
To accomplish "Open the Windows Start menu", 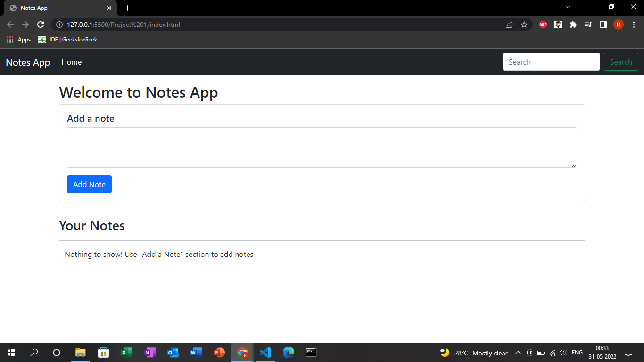I will [11, 353].
